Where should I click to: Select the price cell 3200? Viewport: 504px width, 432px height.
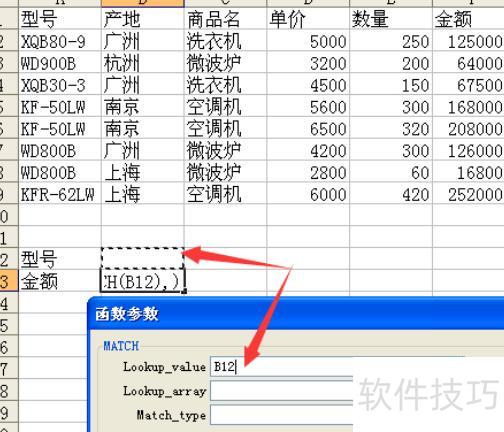pos(308,62)
